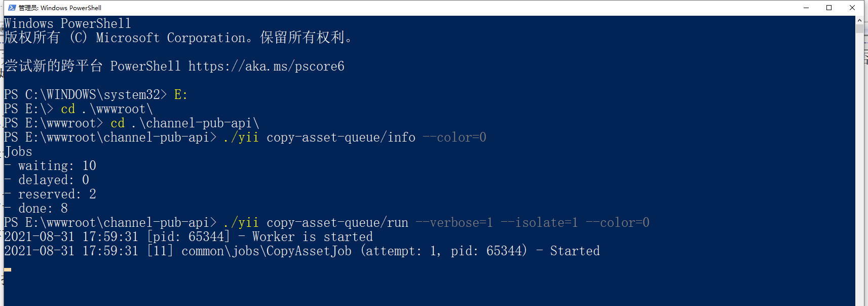Click the 'copy-asset-queue/info' command text

[341, 138]
